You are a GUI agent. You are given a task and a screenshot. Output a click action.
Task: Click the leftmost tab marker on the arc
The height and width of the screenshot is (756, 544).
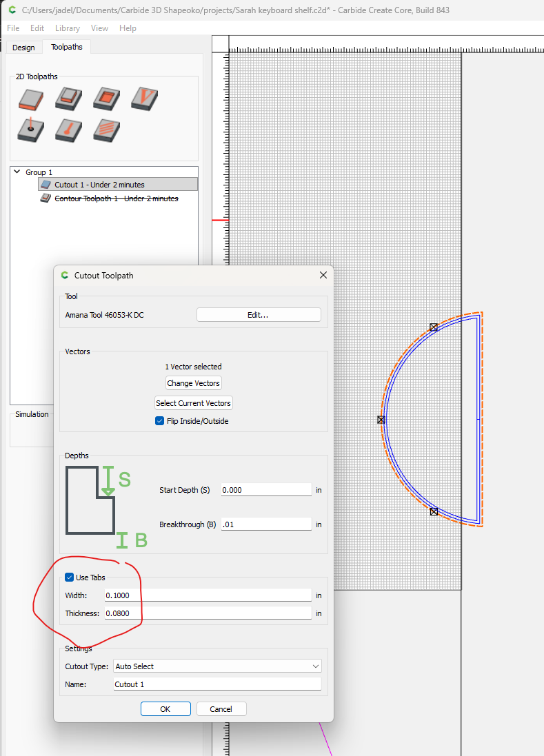(x=381, y=420)
